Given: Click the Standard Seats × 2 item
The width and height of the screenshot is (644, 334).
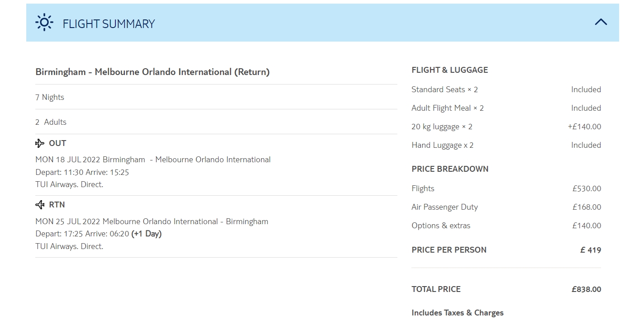Looking at the screenshot, I should click(444, 89).
